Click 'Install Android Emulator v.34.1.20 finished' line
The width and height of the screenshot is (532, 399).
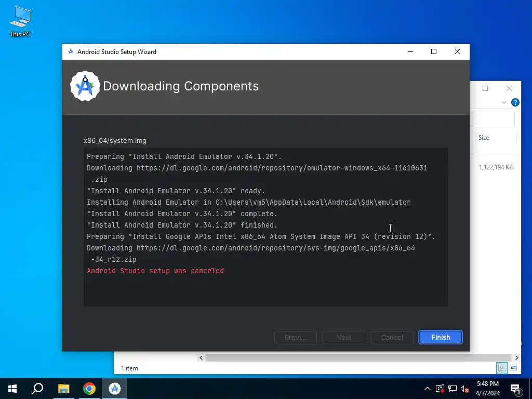coord(182,225)
